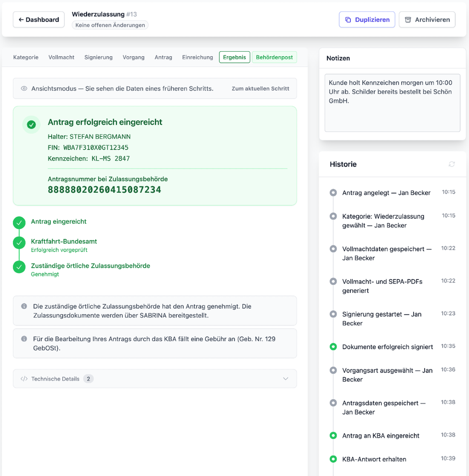The image size is (469, 476).
Task: Click the code icon beside Technische Details
Action: [24, 379]
